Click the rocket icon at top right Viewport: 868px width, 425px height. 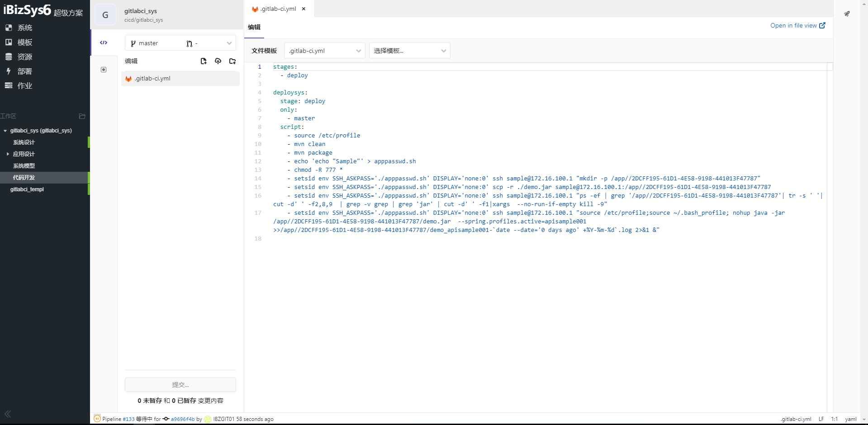847,14
